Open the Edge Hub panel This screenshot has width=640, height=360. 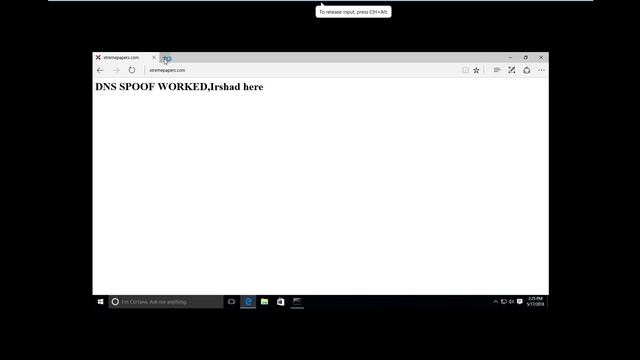(x=497, y=70)
